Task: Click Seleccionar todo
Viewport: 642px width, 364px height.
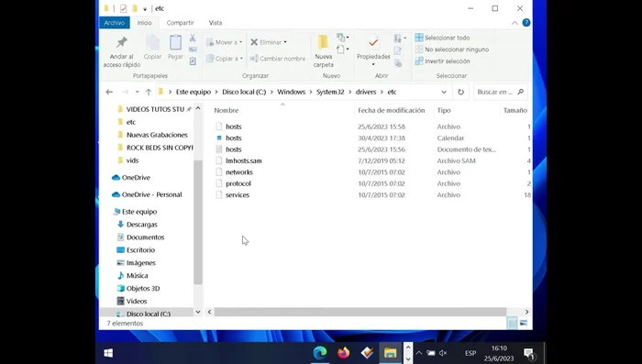Action: [x=442, y=38]
